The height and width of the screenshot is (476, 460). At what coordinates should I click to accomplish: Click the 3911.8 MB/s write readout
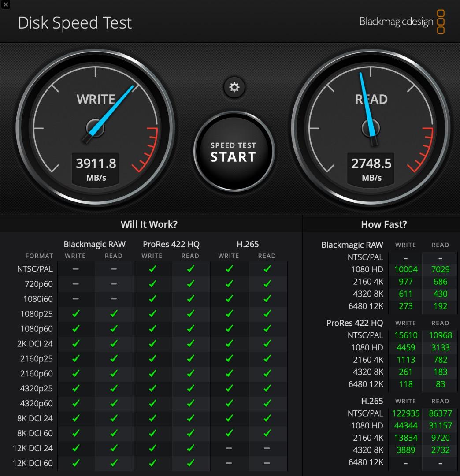96,169
